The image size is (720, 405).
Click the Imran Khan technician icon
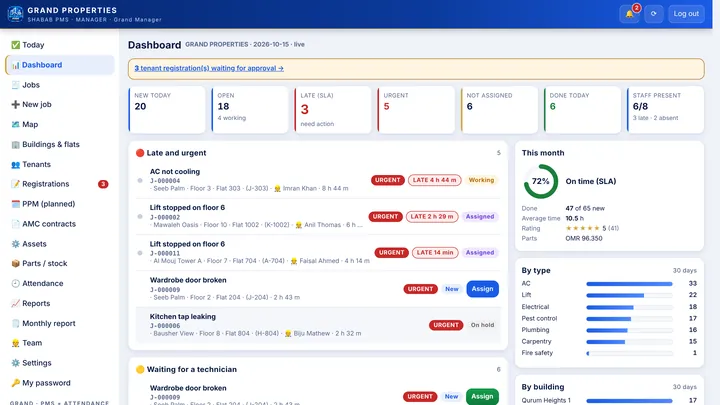pos(277,189)
